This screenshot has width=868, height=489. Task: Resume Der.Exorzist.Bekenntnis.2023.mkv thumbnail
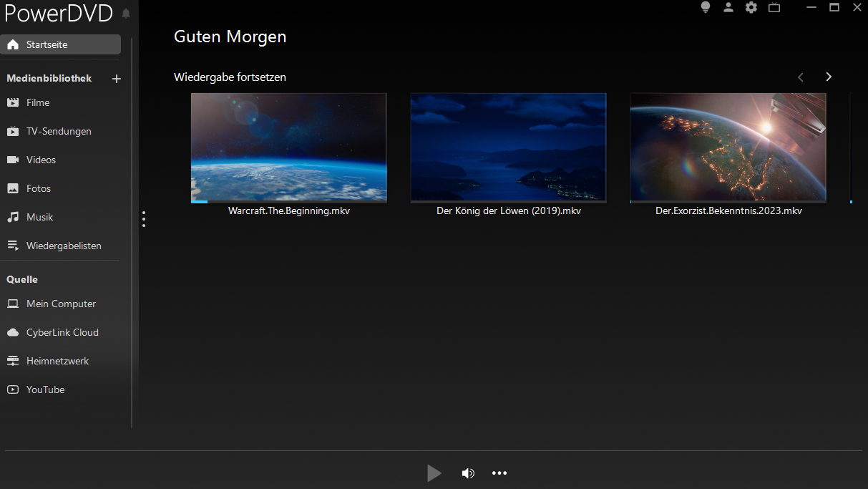pos(728,147)
